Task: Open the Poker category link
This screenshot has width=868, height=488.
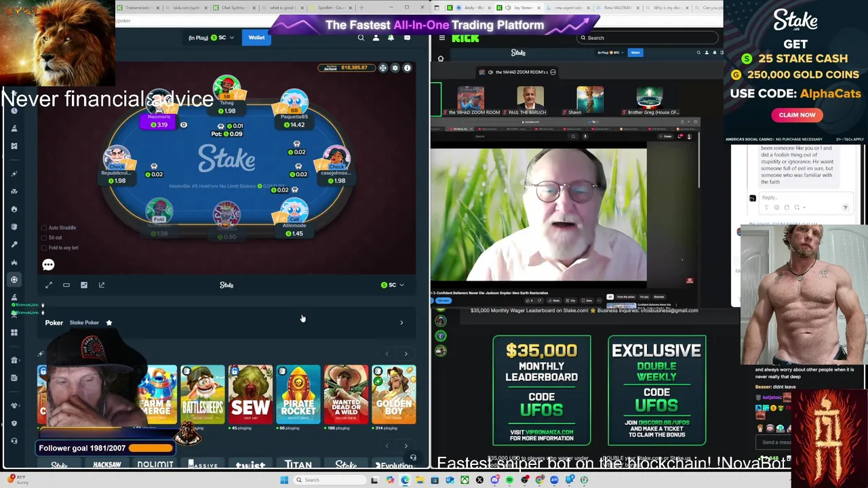Action: [x=54, y=323]
